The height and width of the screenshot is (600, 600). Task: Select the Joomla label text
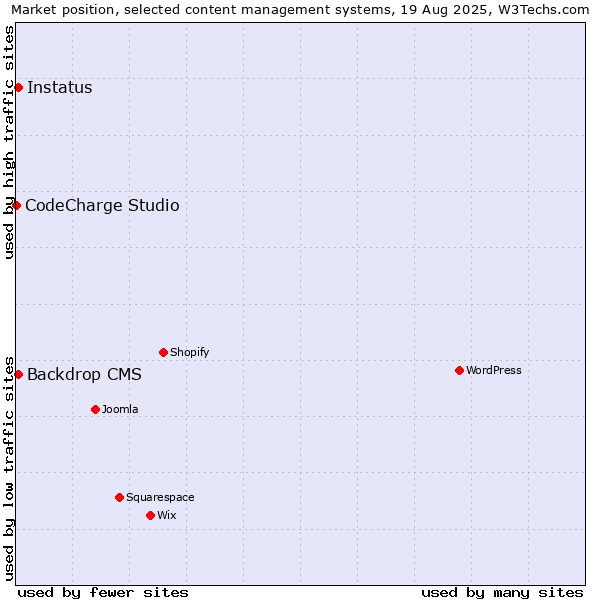[120, 409]
